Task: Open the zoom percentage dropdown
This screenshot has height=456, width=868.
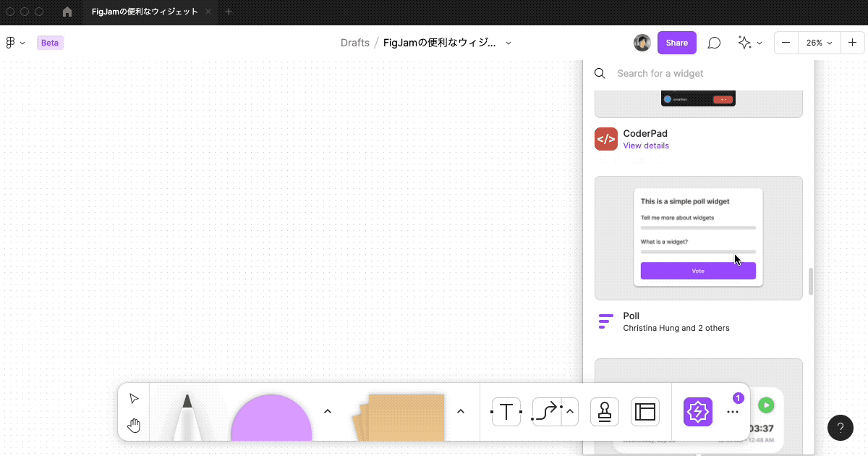Action: [818, 43]
